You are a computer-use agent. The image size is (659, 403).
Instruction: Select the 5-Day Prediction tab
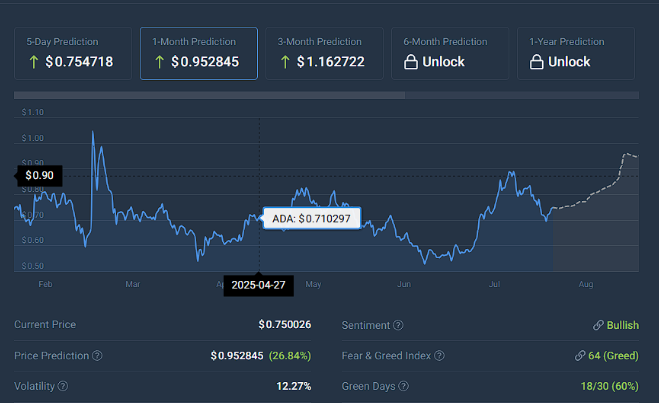pos(72,53)
